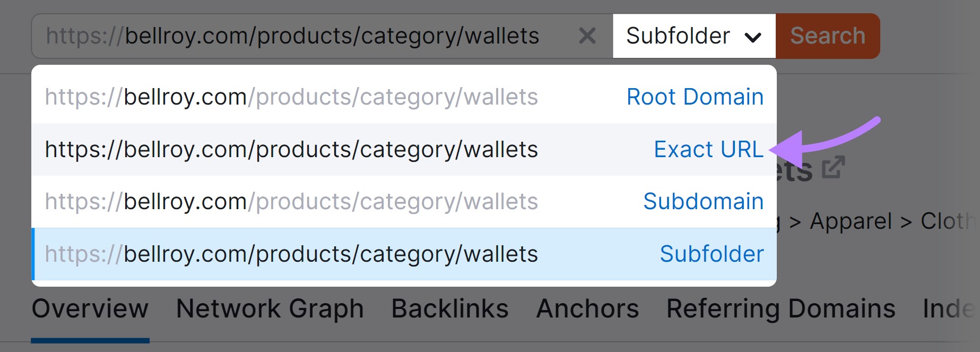The height and width of the screenshot is (352, 980).
Task: Click the Apparel breadcrumb link
Action: point(849,221)
